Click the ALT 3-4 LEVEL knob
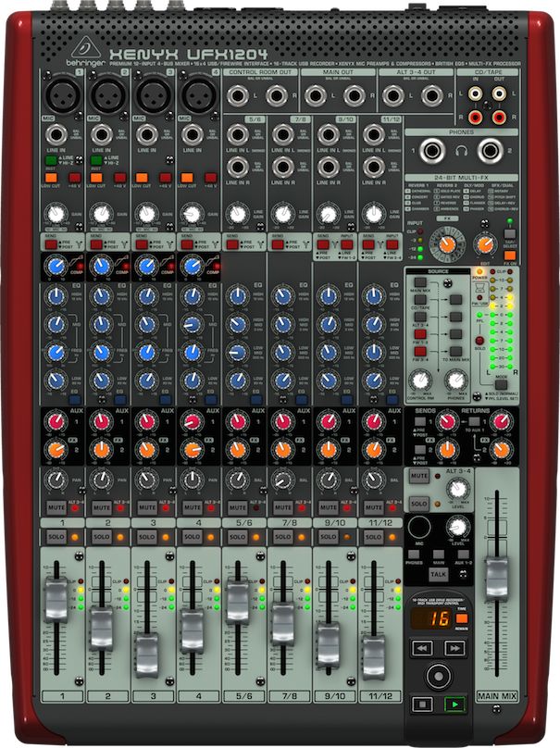560x748 pixels. click(458, 489)
